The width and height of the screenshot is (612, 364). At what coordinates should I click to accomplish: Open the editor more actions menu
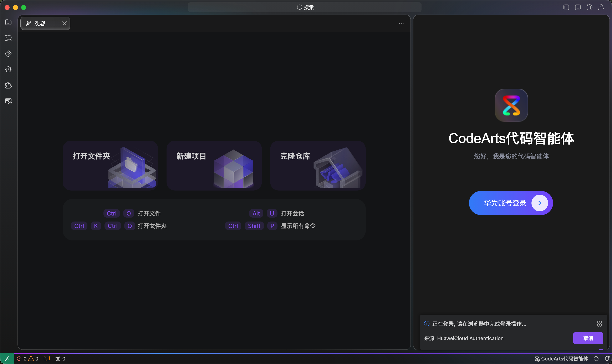coord(401,23)
